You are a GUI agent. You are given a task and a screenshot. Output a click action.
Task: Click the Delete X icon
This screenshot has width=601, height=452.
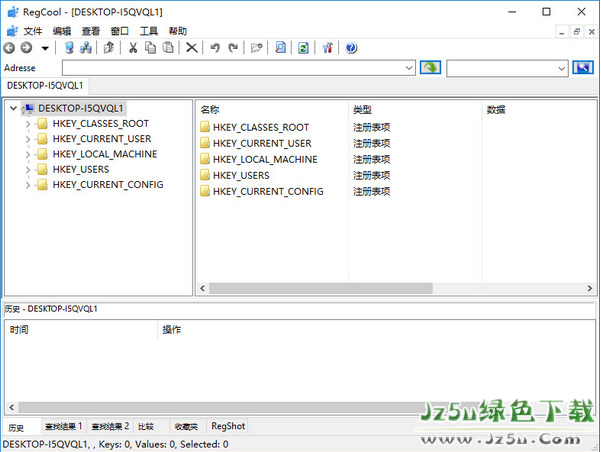coord(192,48)
